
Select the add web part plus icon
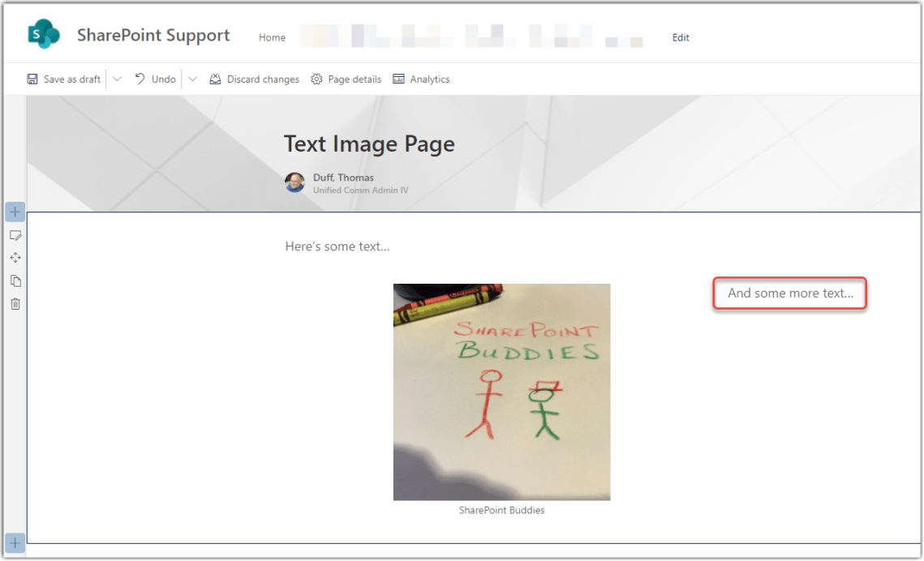(15, 212)
